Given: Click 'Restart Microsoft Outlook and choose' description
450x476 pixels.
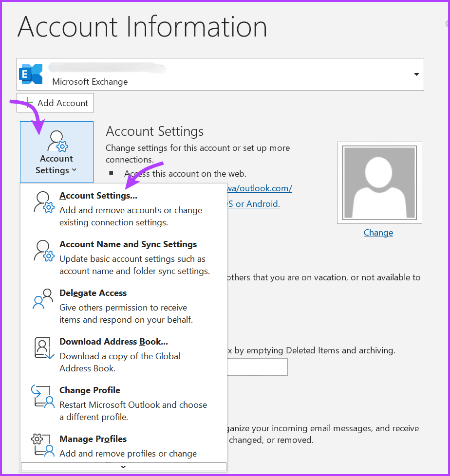Looking at the screenshot, I should [133, 404].
